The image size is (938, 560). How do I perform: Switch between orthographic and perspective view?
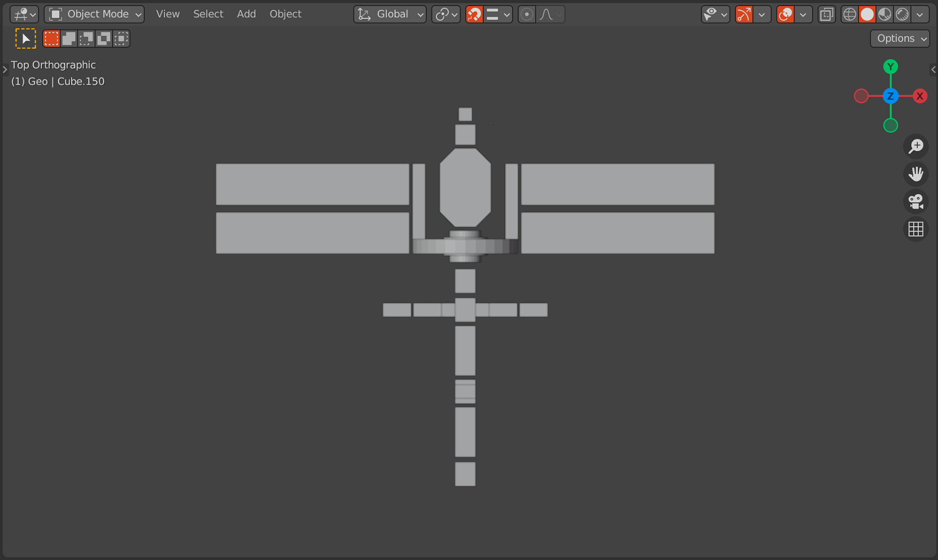(916, 228)
